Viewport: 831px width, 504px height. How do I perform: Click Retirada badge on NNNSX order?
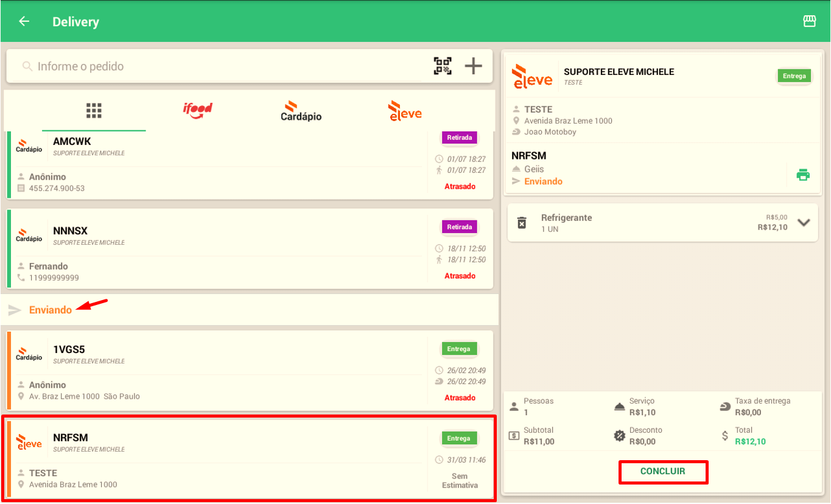[x=460, y=227]
